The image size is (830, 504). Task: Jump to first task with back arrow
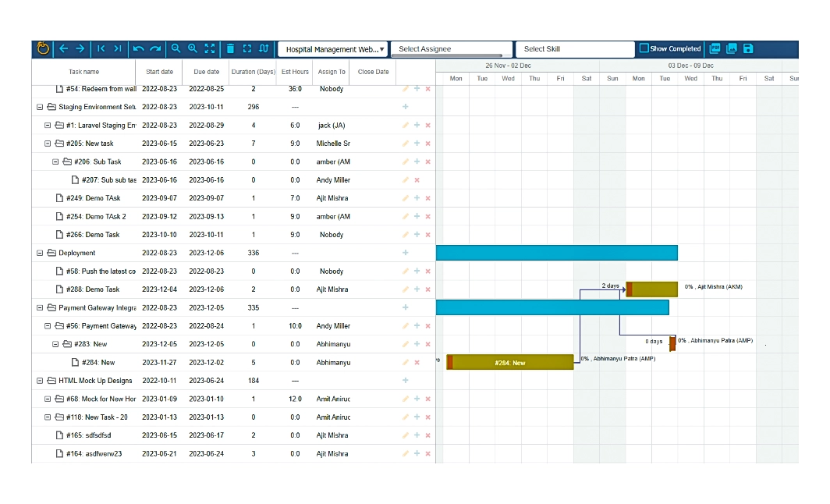(101, 48)
